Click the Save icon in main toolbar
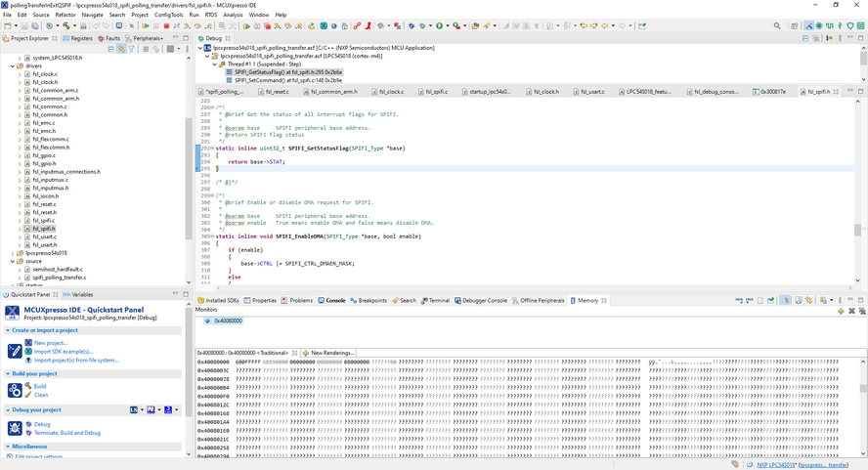Viewport: 868px width, 470px height. pyautogui.click(x=22, y=26)
